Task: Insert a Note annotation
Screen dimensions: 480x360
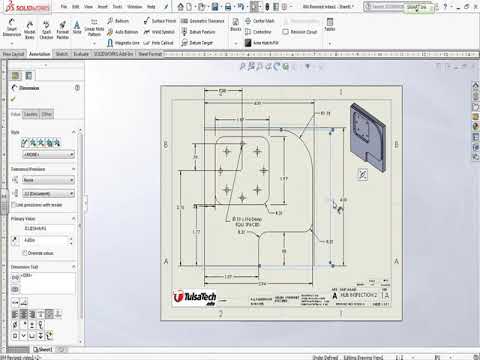Action: click(x=77, y=27)
